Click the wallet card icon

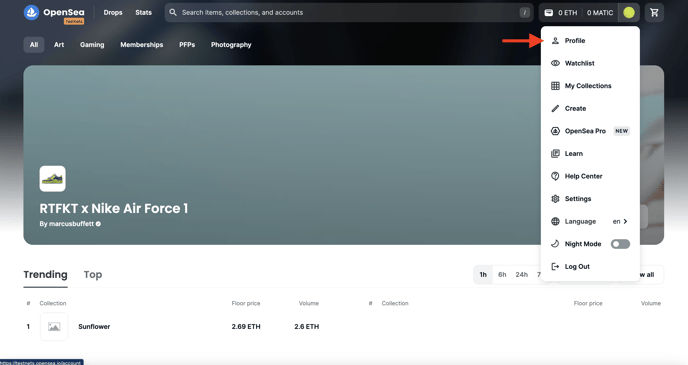tap(548, 13)
